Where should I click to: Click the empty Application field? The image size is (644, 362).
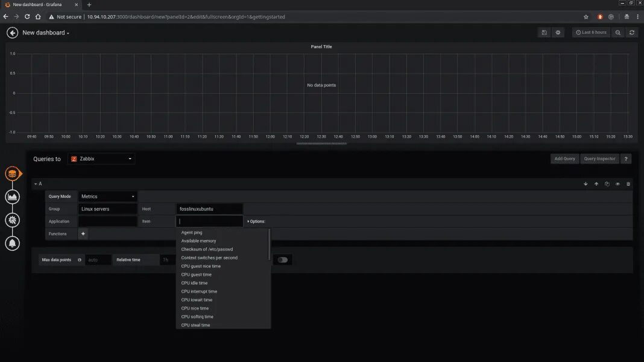(107, 221)
